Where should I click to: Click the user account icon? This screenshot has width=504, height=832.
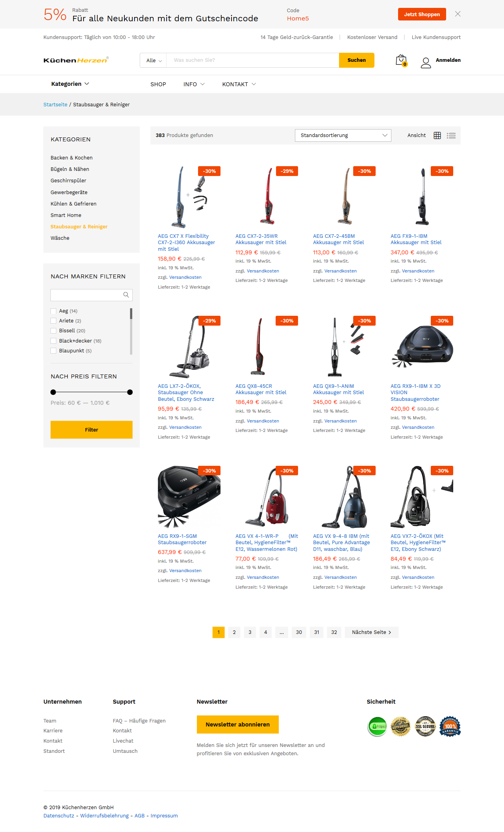[426, 63]
